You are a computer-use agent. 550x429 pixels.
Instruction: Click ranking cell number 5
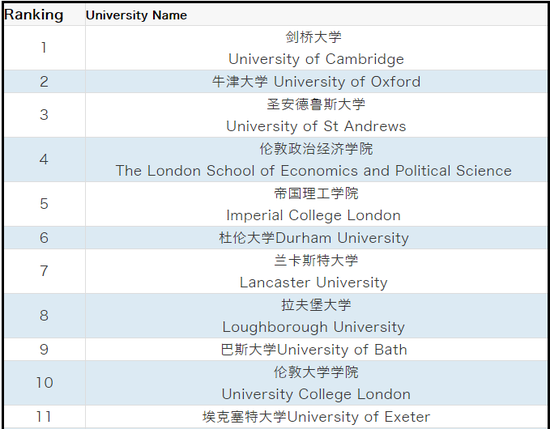45,204
